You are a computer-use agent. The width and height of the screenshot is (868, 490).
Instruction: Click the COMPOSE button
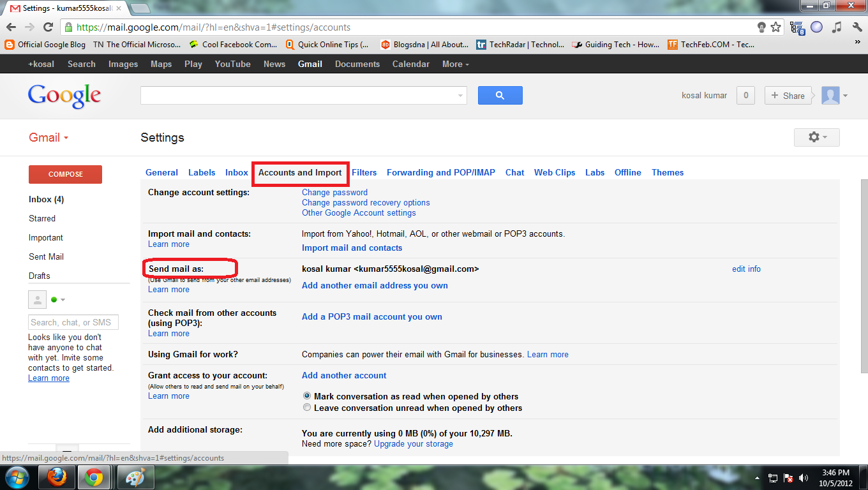coord(65,174)
